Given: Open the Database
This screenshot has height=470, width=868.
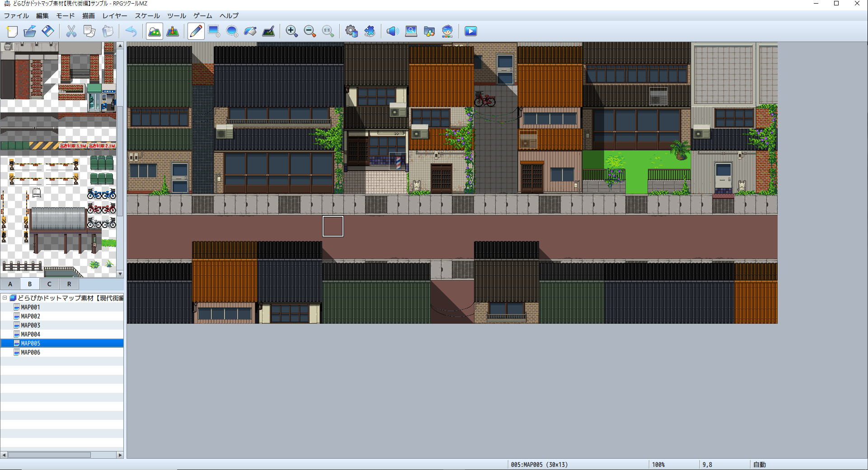Looking at the screenshot, I should [x=352, y=31].
